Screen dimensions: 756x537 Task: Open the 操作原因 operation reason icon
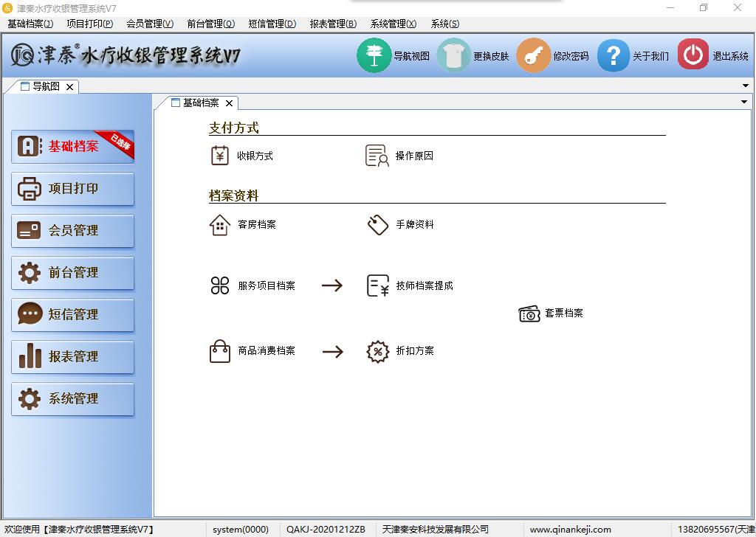(377, 156)
